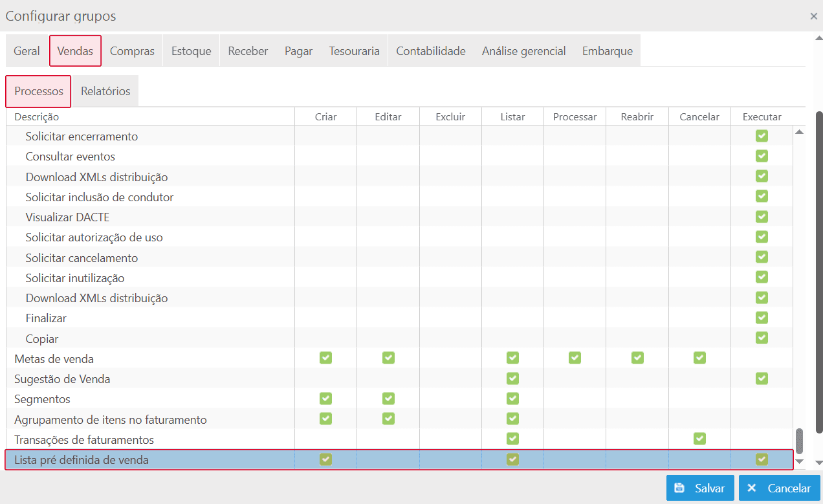Disable Executar for Visualizar DACTE
823x504 pixels.
click(762, 217)
